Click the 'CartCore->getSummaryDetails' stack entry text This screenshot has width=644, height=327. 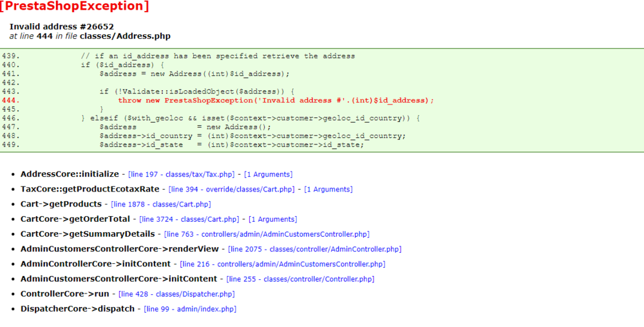coord(88,235)
